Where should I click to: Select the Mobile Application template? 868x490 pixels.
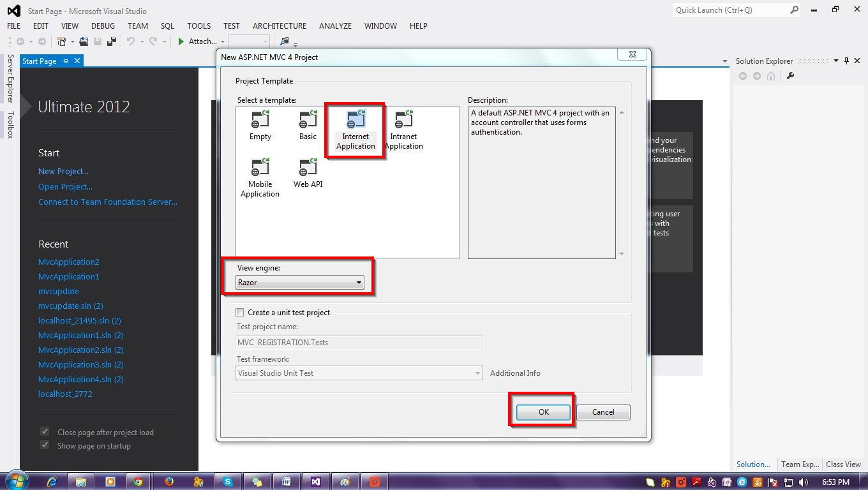point(260,174)
